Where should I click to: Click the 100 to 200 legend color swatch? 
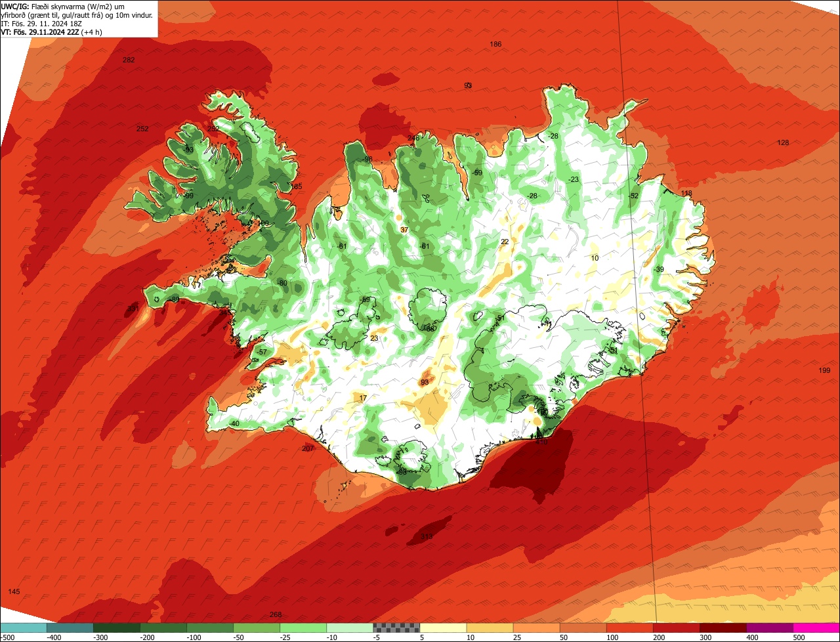[629, 628]
